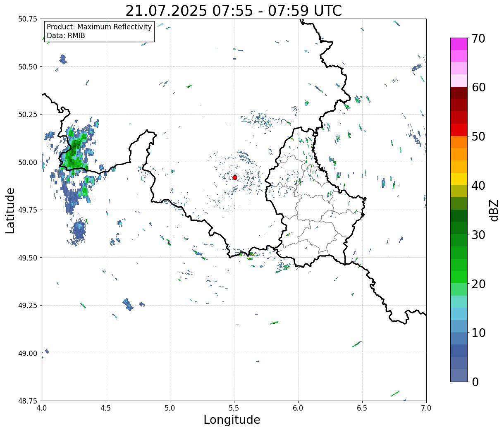This screenshot has width=504, height=430.
Task: Click the magenta top swatch of colorbar
Action: (x=459, y=44)
